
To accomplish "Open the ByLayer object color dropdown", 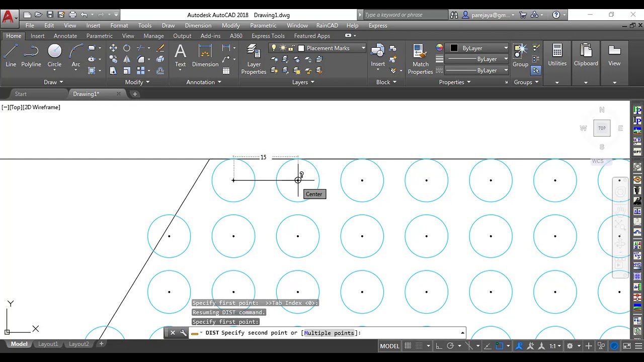I will tap(506, 48).
